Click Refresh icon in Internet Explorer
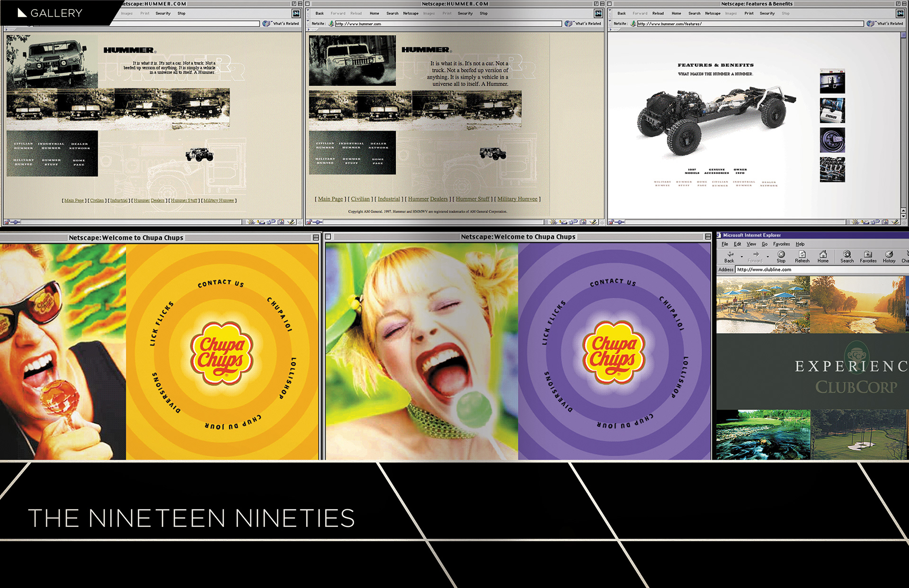Viewport: 909px width, 588px height. pyautogui.click(x=802, y=254)
